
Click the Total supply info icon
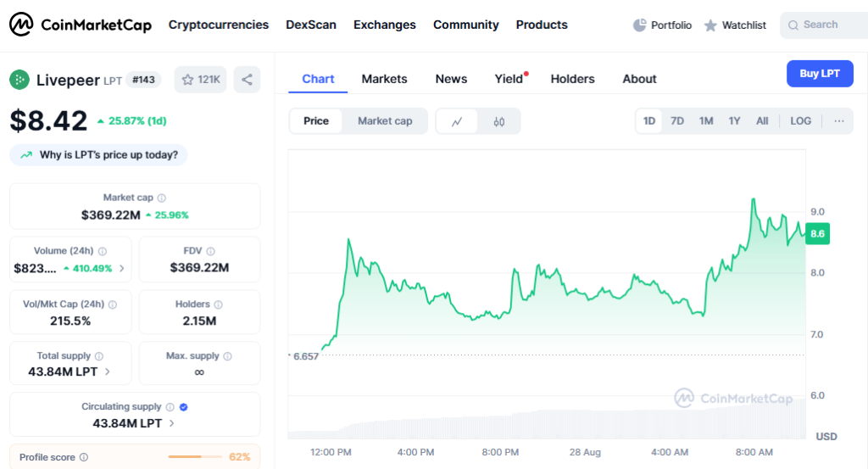tap(99, 356)
